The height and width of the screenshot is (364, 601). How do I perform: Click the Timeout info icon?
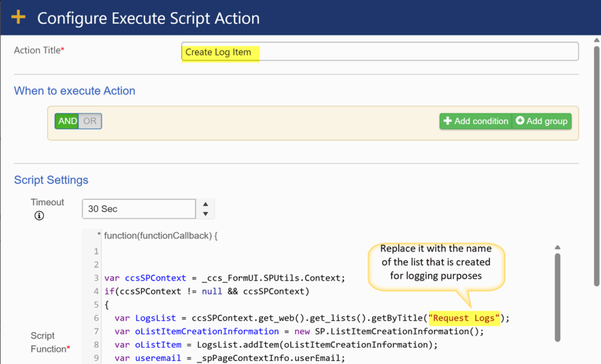tap(39, 216)
